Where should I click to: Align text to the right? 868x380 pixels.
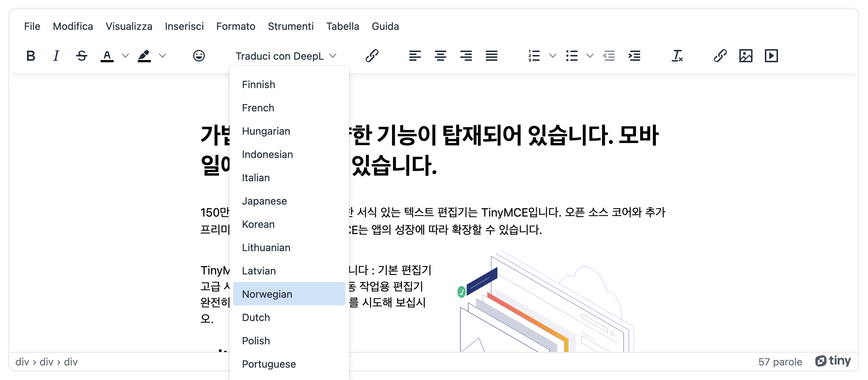[x=466, y=56]
